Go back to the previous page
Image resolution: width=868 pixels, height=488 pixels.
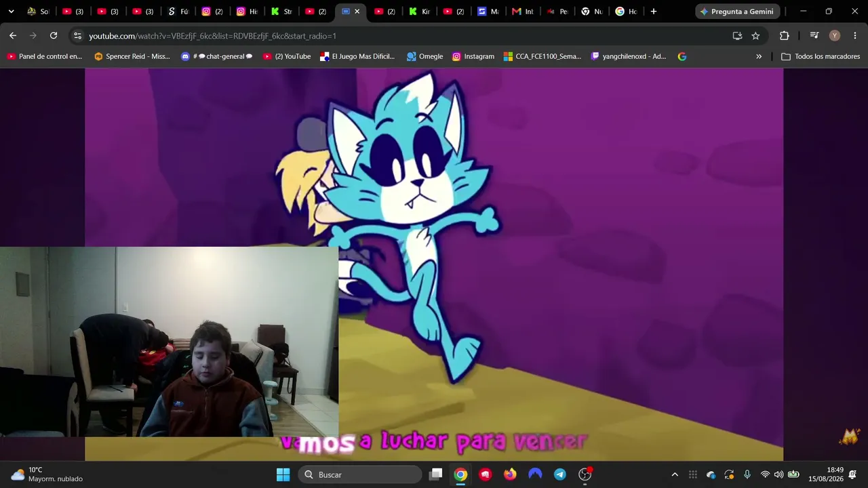click(x=13, y=36)
